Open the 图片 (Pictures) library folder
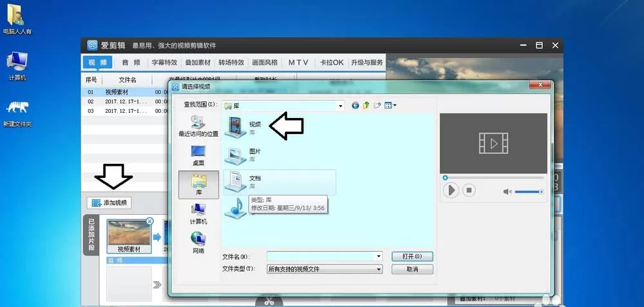This screenshot has width=644, height=307. pos(243,155)
